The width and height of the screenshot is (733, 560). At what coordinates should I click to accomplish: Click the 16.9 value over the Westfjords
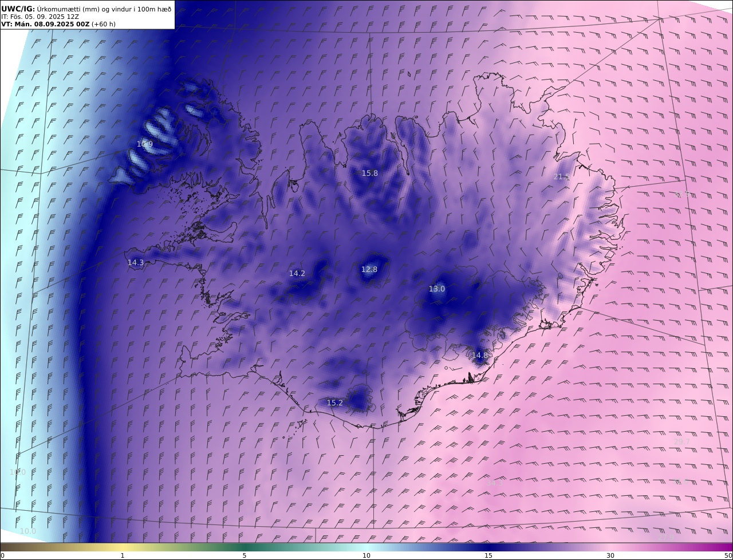(145, 144)
